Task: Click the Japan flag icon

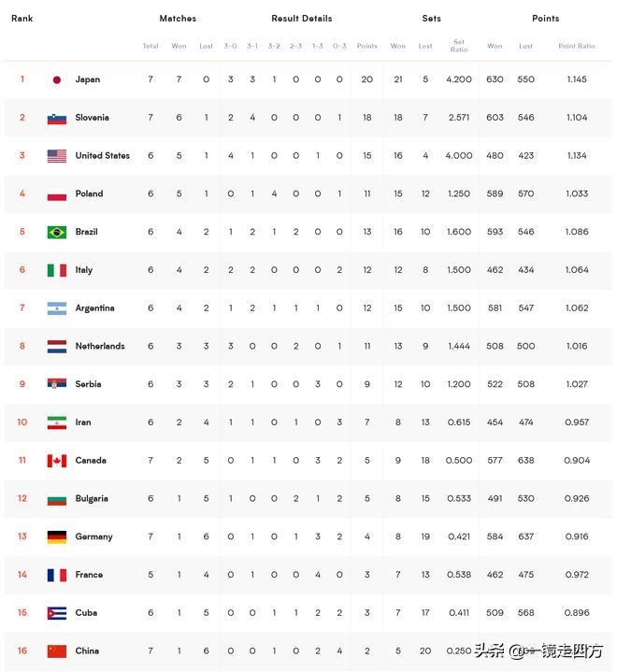Action: (x=56, y=79)
